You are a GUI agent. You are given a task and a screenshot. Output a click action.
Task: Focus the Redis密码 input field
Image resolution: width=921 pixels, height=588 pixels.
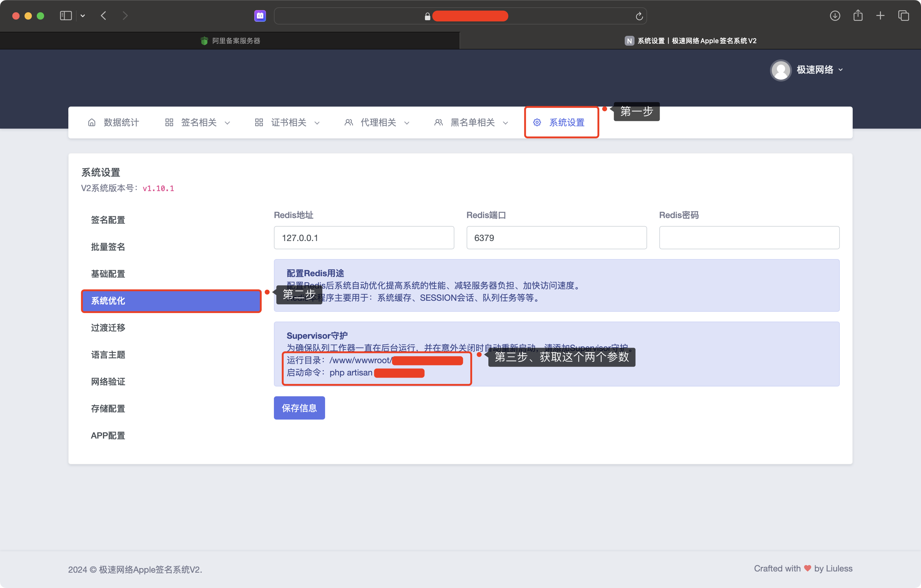pyautogui.click(x=749, y=238)
